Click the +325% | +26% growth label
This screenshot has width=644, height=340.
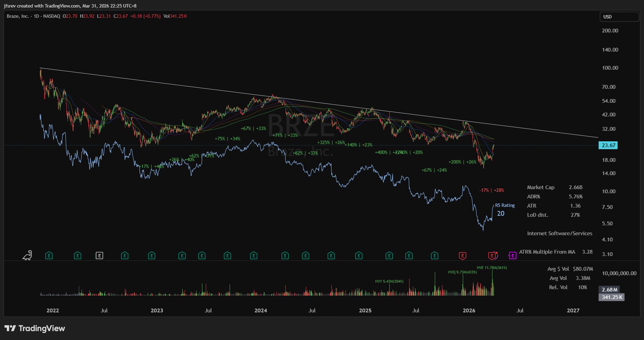[331, 142]
